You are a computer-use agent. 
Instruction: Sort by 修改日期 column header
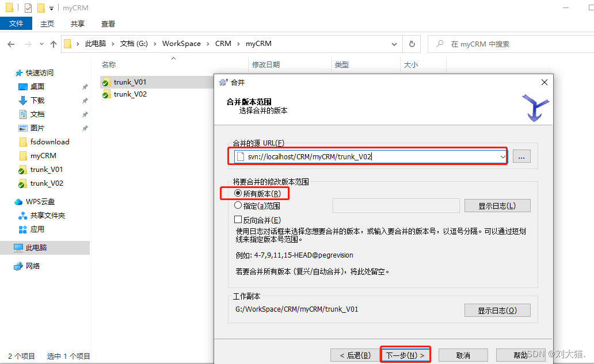(x=266, y=65)
